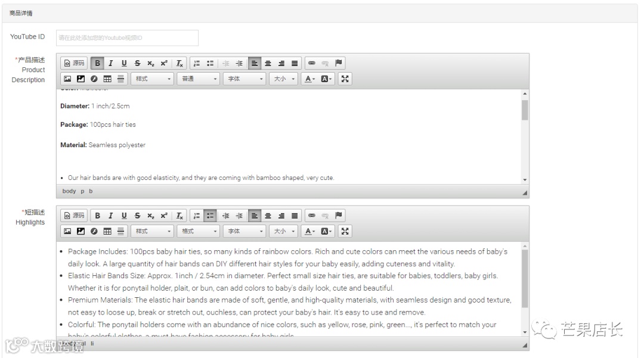Maximize the Product Description editor
This screenshot has height=358, width=644.
coord(345,79)
